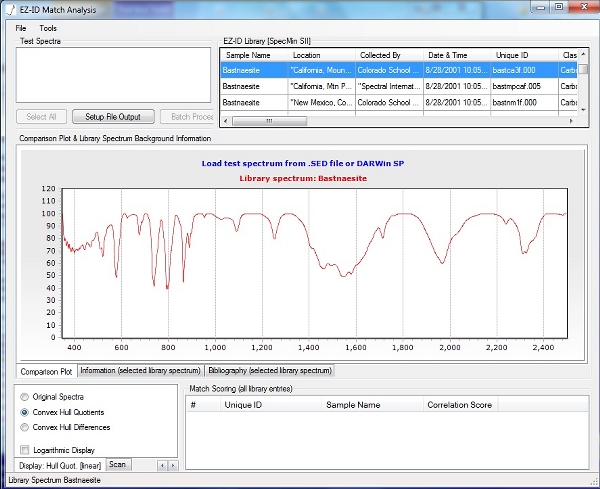Switch to the Scan tab
This screenshot has width=600, height=489.
(118, 465)
